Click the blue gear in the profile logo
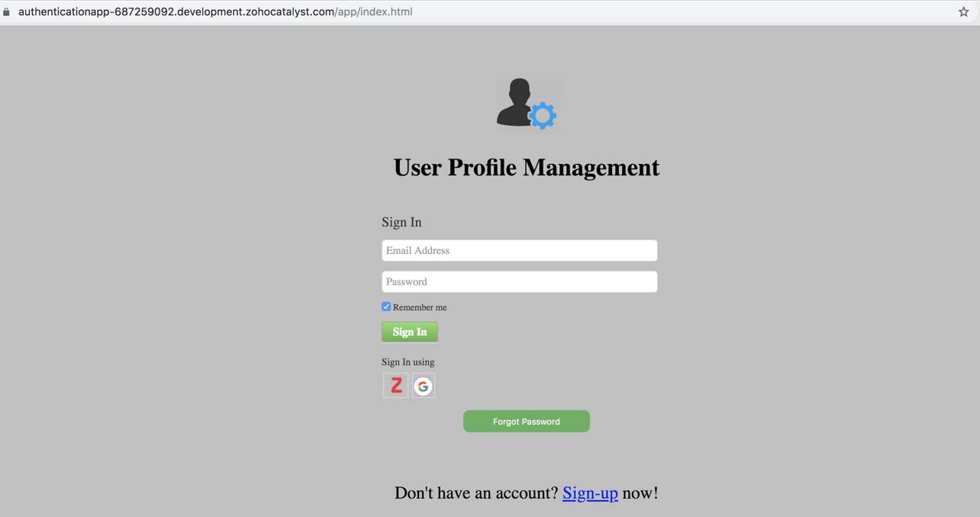The height and width of the screenshot is (517, 980). point(543,115)
